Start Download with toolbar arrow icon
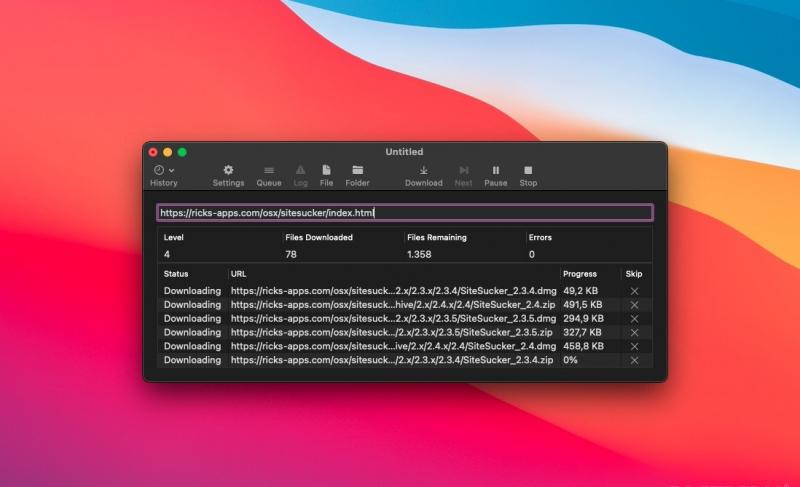800x487 pixels. 423,170
